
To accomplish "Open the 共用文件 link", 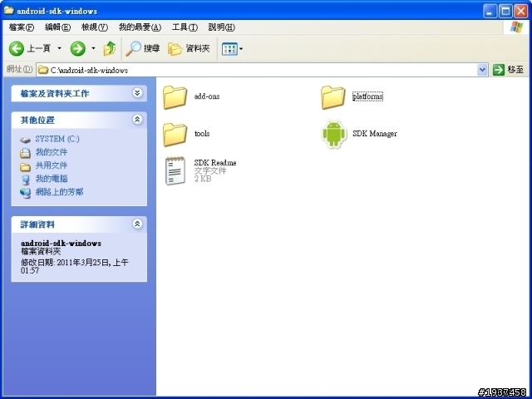I will click(52, 165).
